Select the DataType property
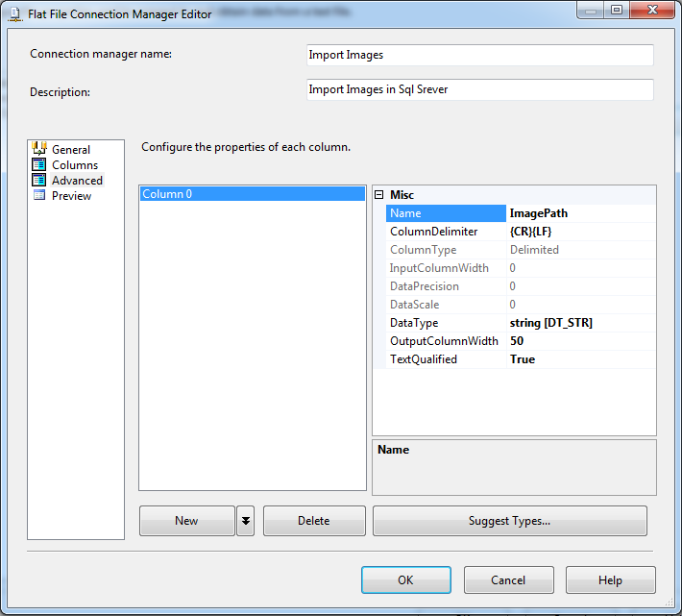682x616 pixels. tap(446, 323)
